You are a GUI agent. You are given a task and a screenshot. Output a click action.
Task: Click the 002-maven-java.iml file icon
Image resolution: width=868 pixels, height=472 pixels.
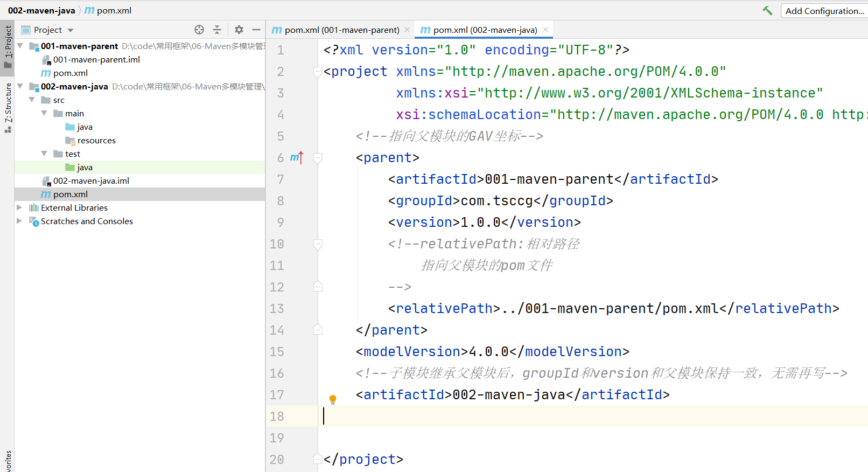pos(46,181)
